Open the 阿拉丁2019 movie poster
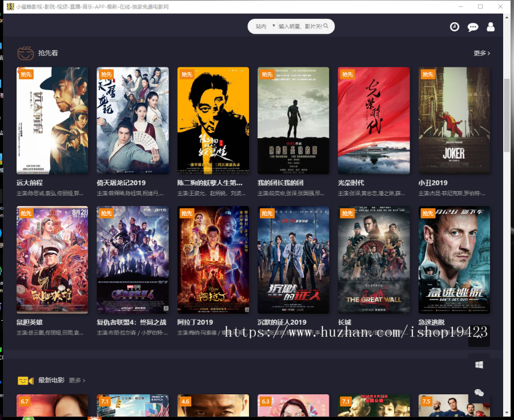The height and width of the screenshot is (420, 514). pos(212,260)
